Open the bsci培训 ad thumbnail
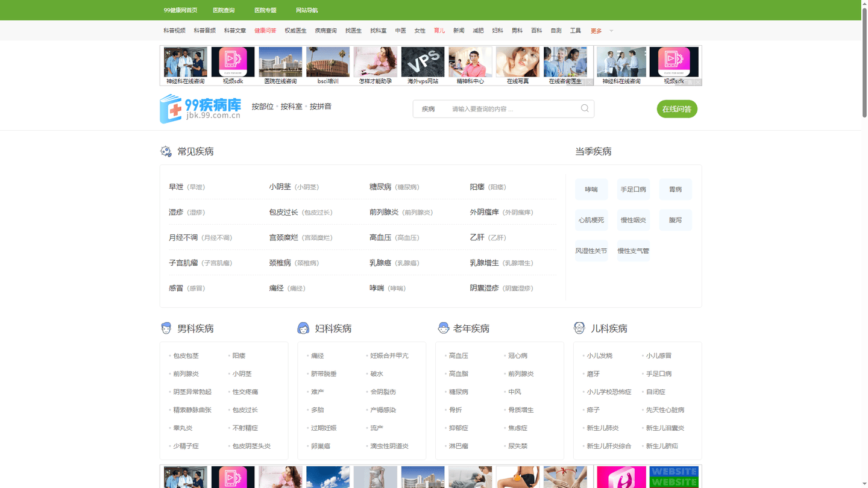Viewport: 868px width, 488px height. [x=328, y=66]
